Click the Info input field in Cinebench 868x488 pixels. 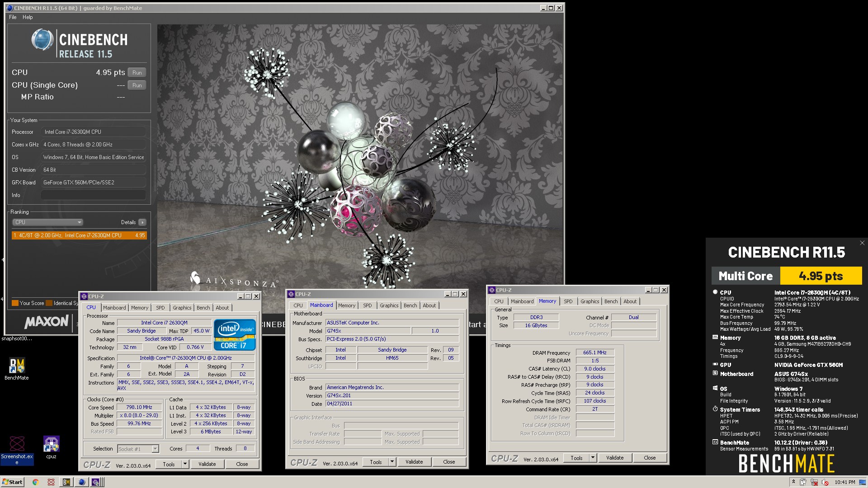[x=94, y=195]
